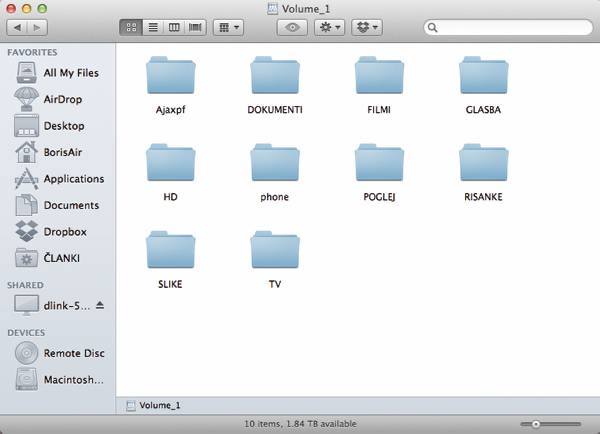Click Volume_1 in the path bar

tap(153, 405)
